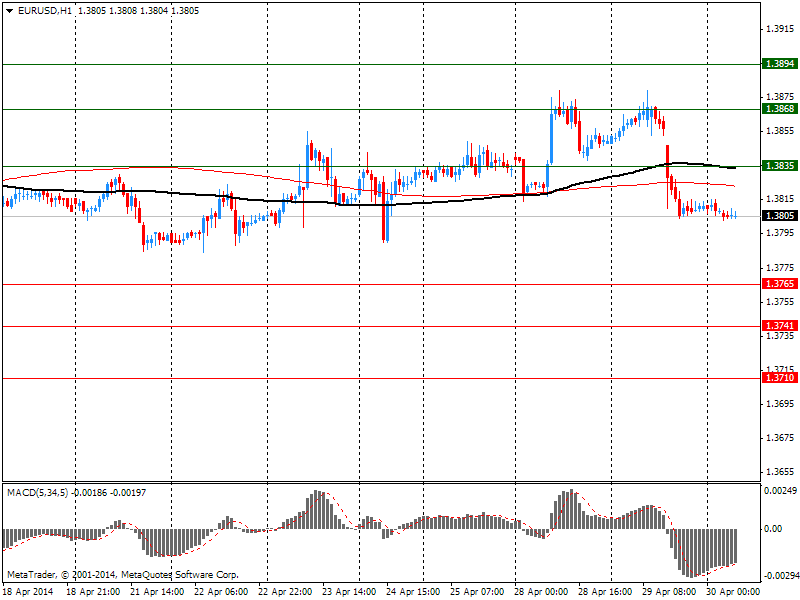
Task: Click the 1.3808 high value in the chart header
Action: point(122,11)
